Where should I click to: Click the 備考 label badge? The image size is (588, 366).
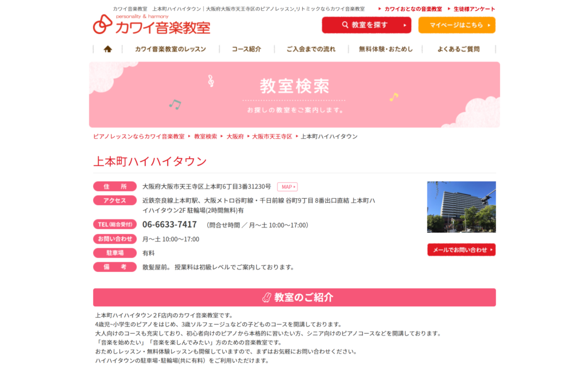click(115, 267)
